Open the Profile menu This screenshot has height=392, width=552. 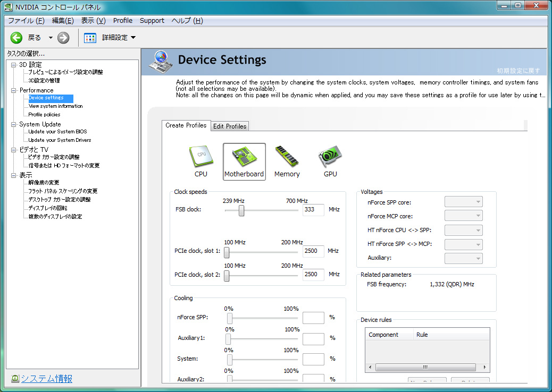tap(123, 21)
